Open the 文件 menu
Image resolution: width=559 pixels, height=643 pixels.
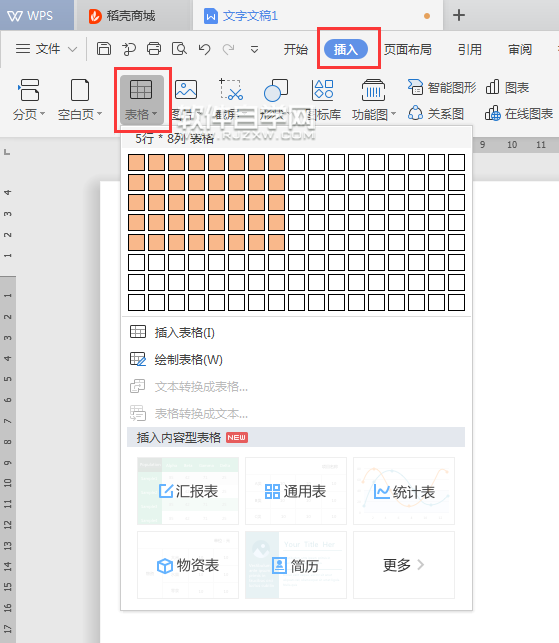(x=38, y=49)
